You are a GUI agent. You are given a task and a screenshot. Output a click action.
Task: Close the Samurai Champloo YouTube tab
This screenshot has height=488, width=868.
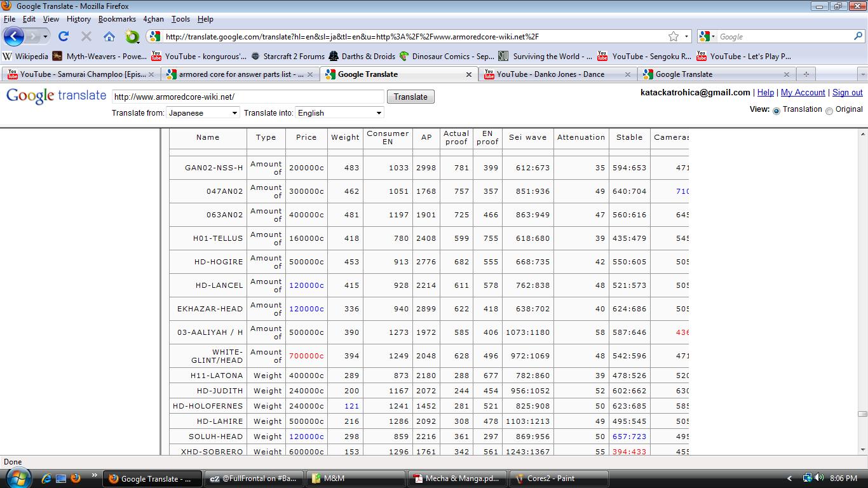[x=151, y=74]
